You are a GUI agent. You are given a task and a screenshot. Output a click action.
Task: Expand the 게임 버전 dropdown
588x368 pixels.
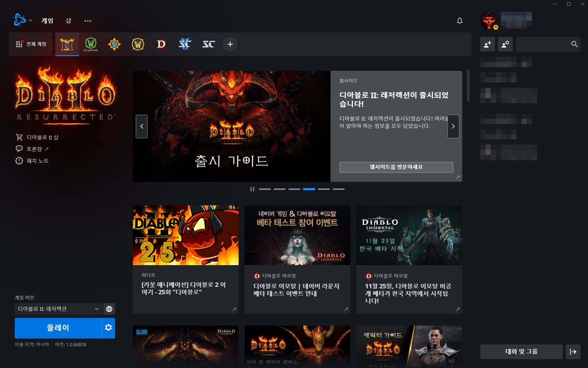(58, 309)
